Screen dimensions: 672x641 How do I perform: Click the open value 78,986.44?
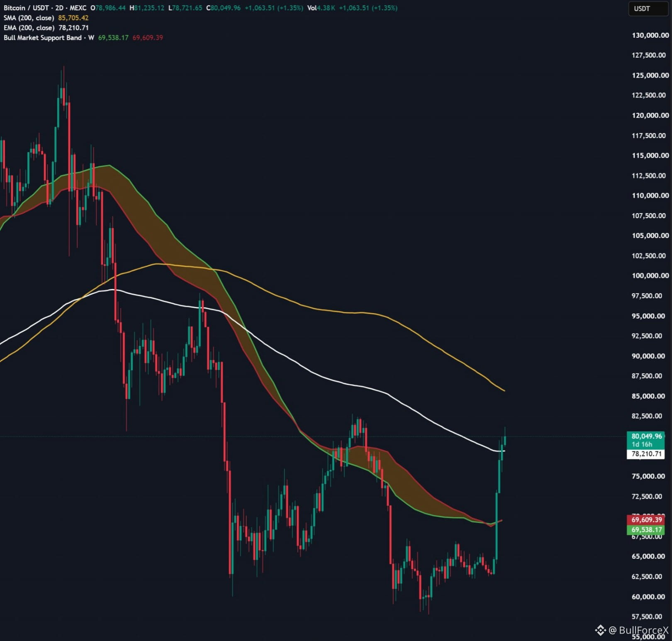pyautogui.click(x=110, y=8)
